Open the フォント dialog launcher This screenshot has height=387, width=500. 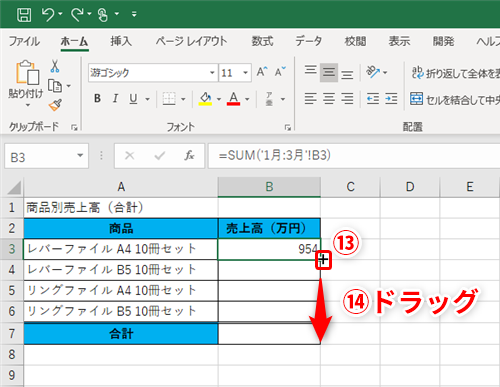288,127
